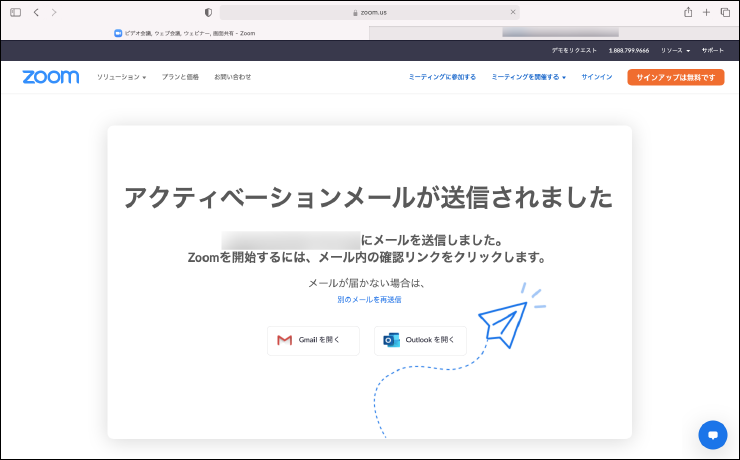Expand the ソリューション menu

[121, 77]
